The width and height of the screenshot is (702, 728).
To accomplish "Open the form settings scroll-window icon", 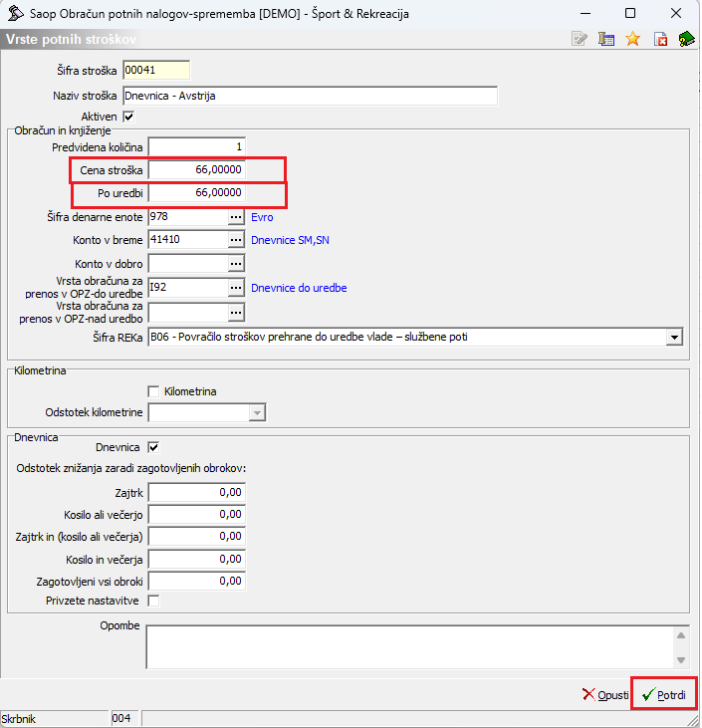I will [x=605, y=39].
